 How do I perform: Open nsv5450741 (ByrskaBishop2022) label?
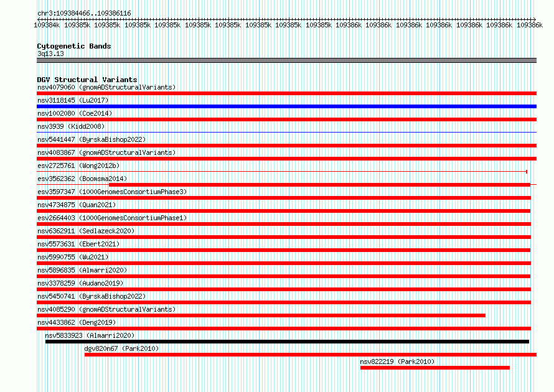coord(92,296)
